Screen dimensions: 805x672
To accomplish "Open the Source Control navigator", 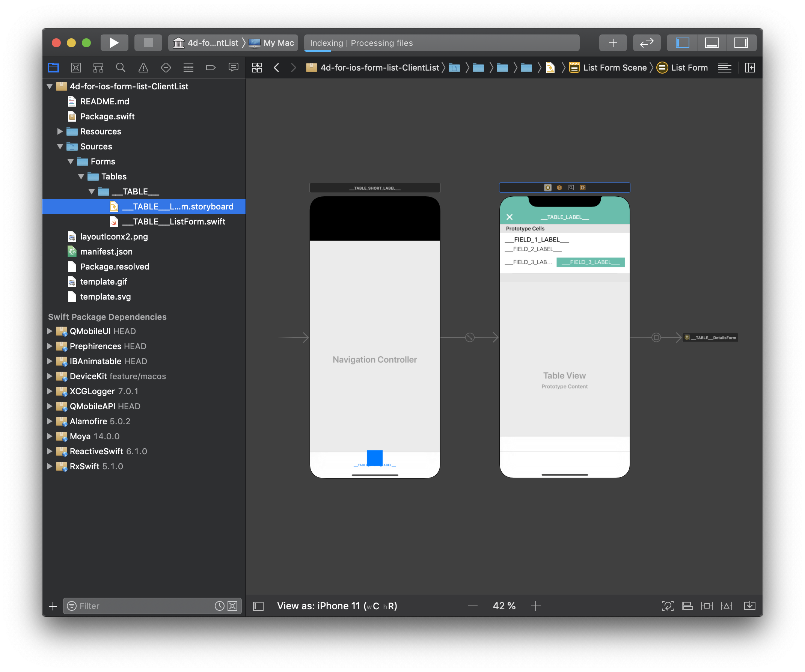I will (x=76, y=68).
